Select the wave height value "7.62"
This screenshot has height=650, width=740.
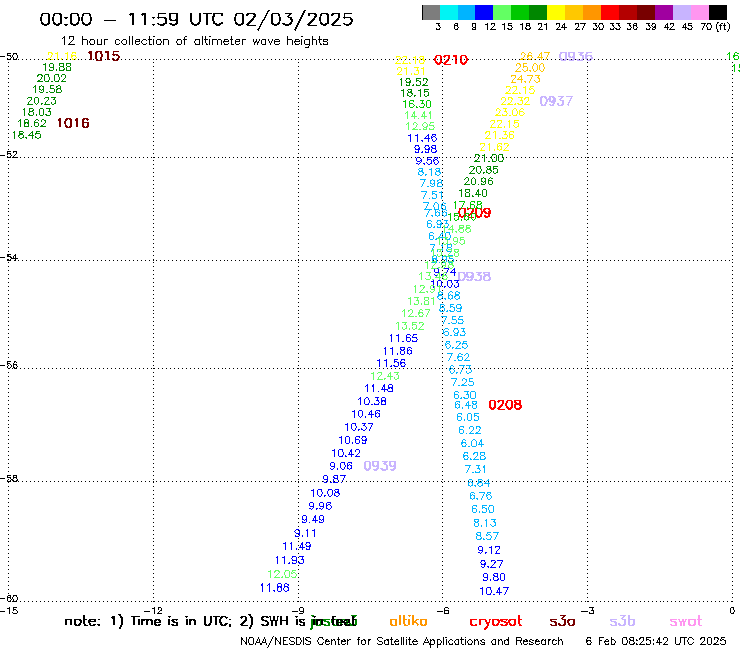click(x=458, y=357)
